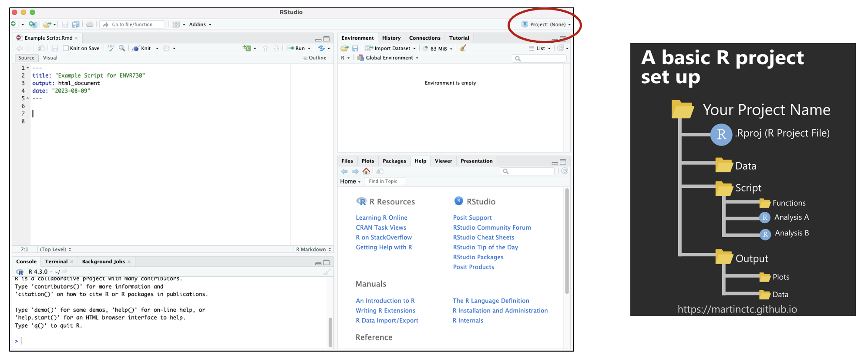Screen dimensions: 868x360
Task: Click the insert new code chunk icon
Action: point(247,48)
